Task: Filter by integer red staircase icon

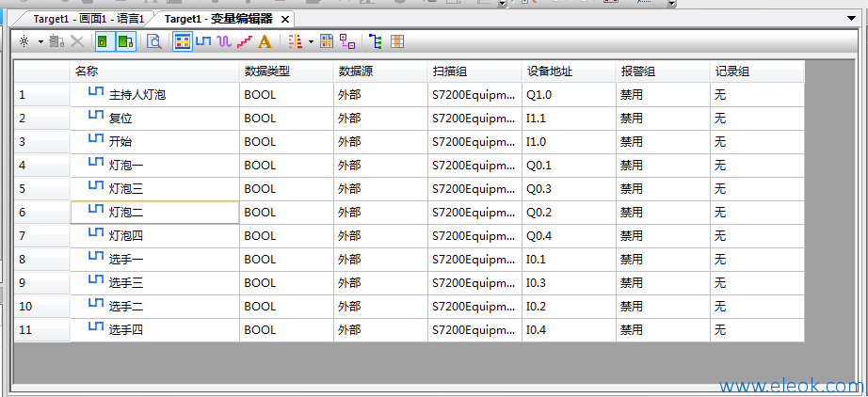Action: click(244, 41)
